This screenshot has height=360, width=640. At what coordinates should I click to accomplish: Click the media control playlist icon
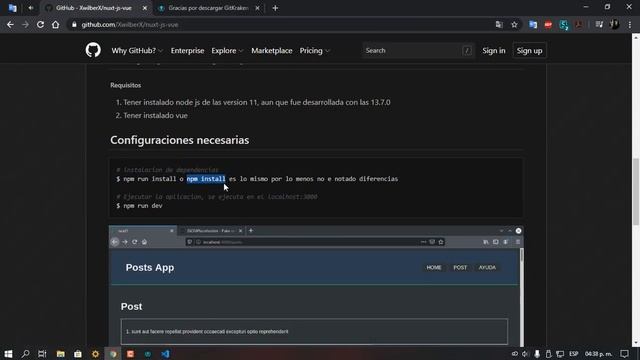click(x=599, y=24)
